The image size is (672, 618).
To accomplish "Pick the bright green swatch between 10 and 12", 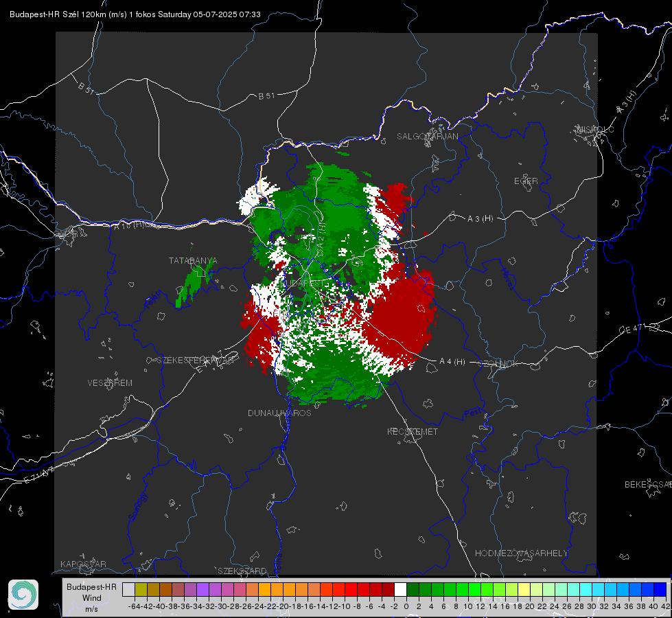I will pos(474,589).
